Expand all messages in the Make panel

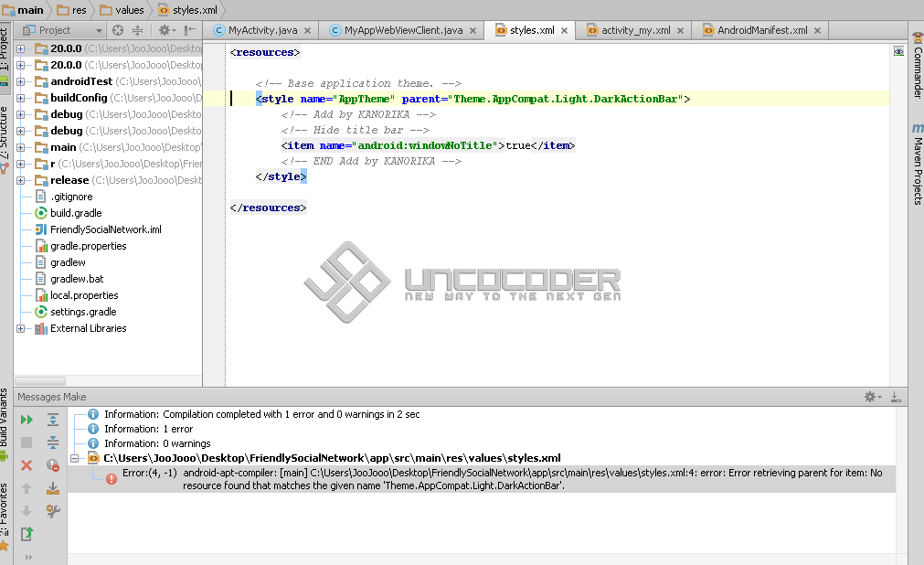53,420
